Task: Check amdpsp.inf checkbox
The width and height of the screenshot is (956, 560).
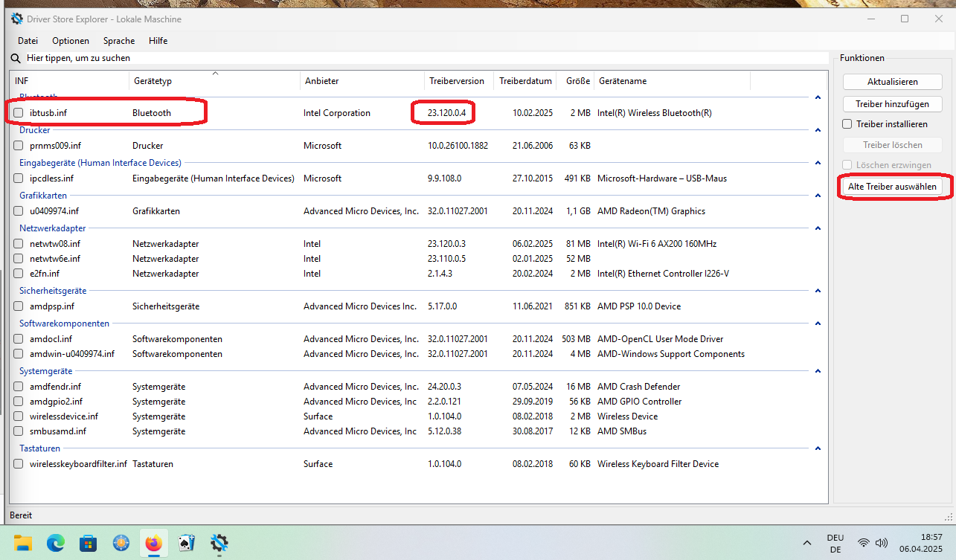Action: click(x=19, y=306)
